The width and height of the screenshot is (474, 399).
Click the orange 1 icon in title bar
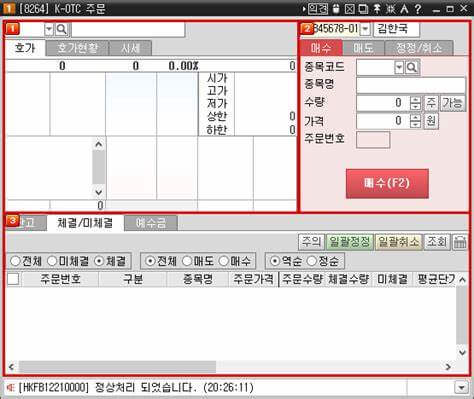tap(8, 9)
